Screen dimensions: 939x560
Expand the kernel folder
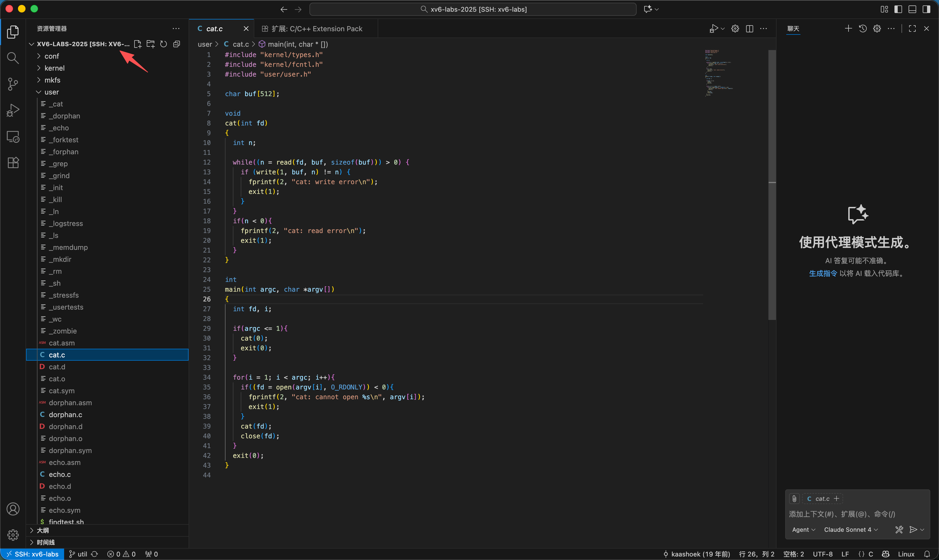pos(54,68)
